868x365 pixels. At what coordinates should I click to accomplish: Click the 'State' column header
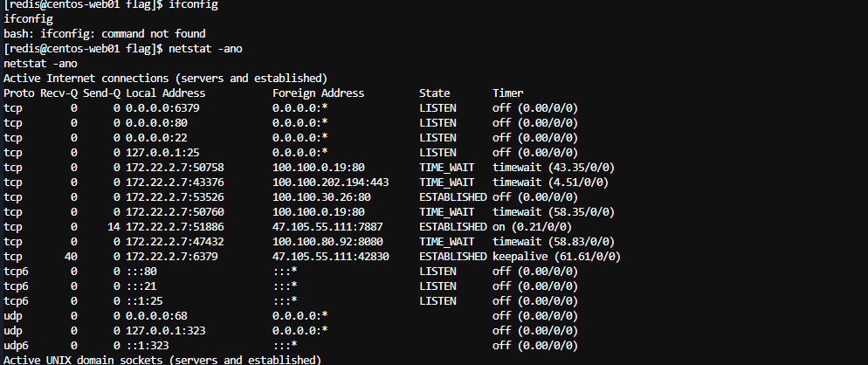click(435, 93)
